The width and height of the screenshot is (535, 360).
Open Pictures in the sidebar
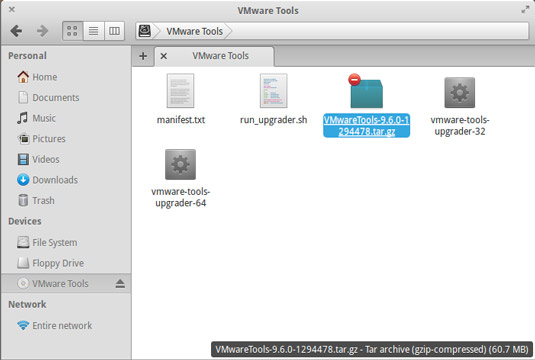[x=66, y=139]
